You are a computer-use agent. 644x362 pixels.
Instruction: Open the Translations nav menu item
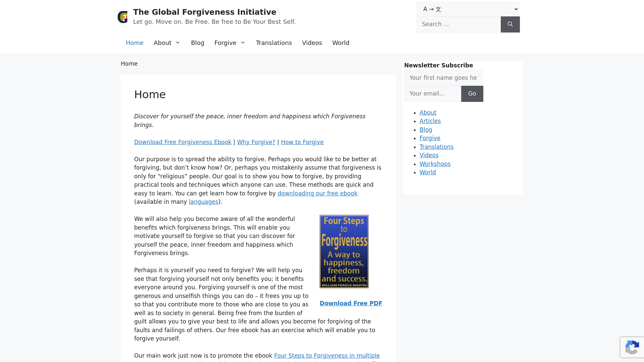[274, 43]
